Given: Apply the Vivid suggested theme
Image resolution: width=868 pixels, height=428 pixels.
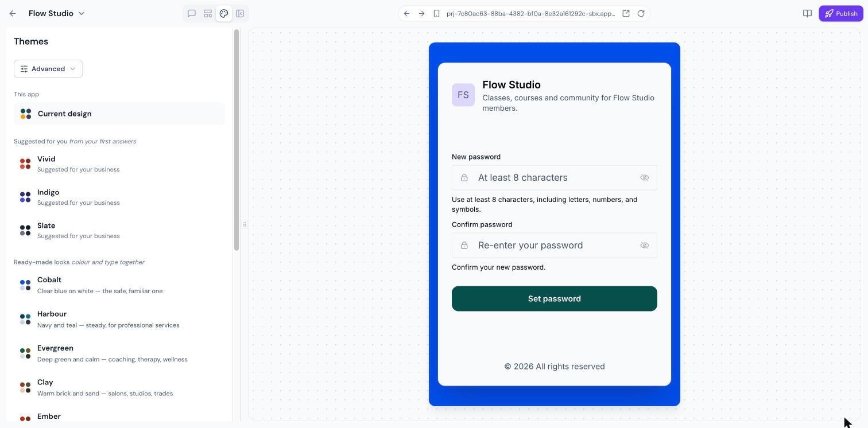Looking at the screenshot, I should [119, 164].
